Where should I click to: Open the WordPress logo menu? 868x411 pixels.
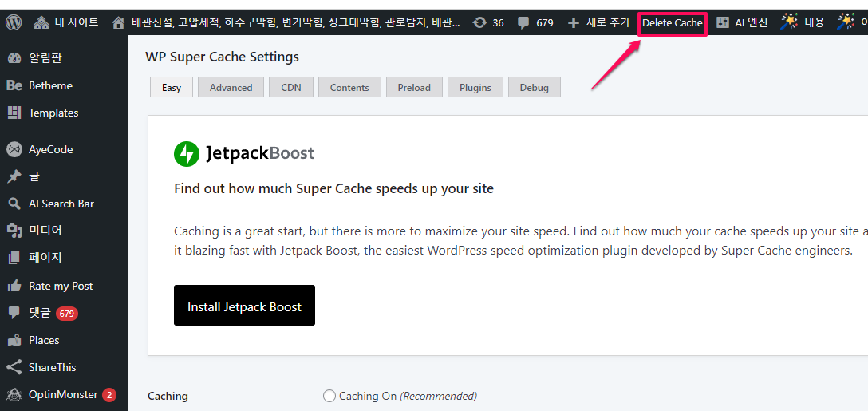click(14, 22)
